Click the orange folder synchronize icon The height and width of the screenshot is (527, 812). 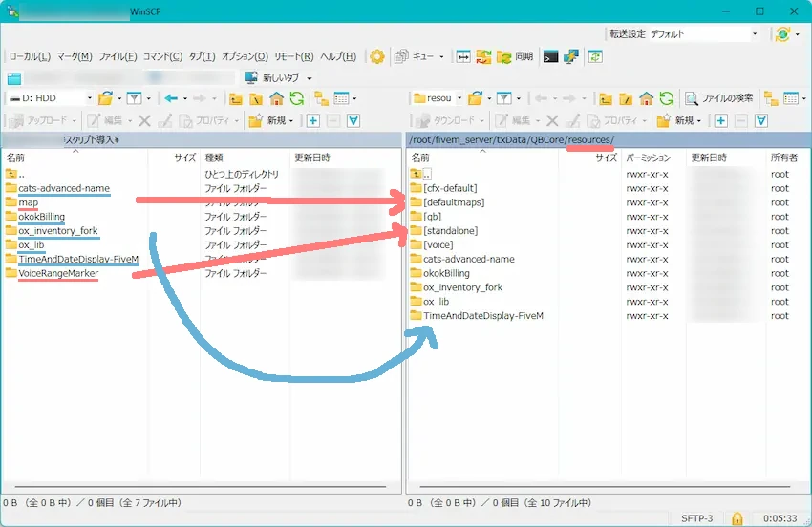pyautogui.click(x=483, y=56)
